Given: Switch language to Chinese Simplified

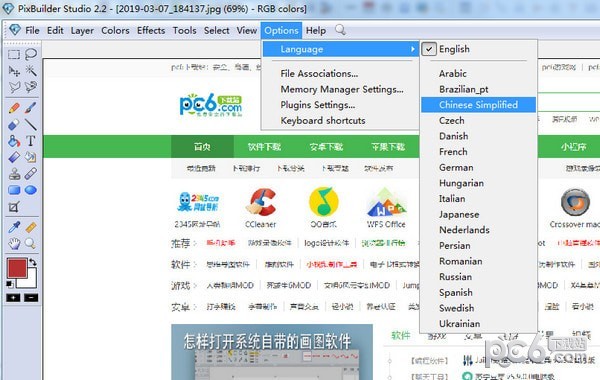Looking at the screenshot, I should pos(478,105).
